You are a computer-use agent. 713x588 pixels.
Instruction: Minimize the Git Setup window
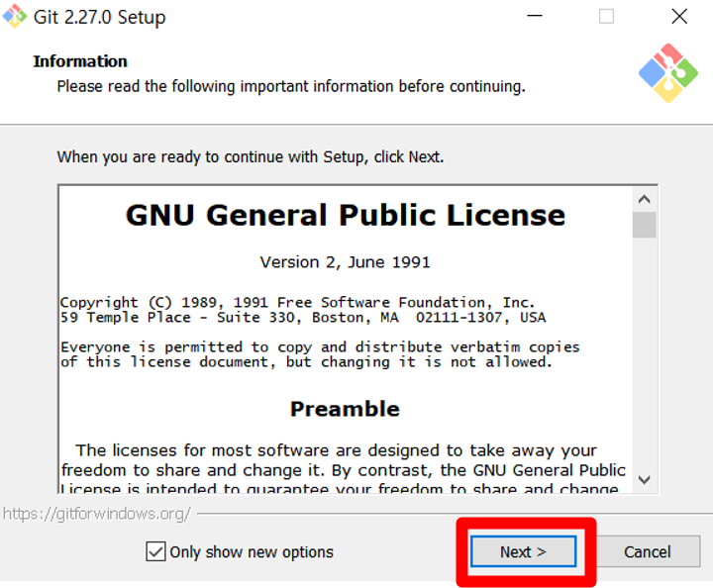pos(535,17)
